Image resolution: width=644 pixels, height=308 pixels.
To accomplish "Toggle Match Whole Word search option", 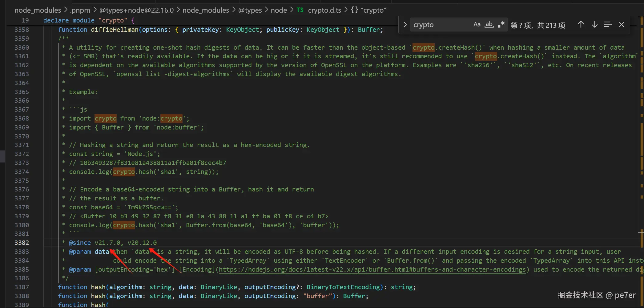I will click(489, 25).
